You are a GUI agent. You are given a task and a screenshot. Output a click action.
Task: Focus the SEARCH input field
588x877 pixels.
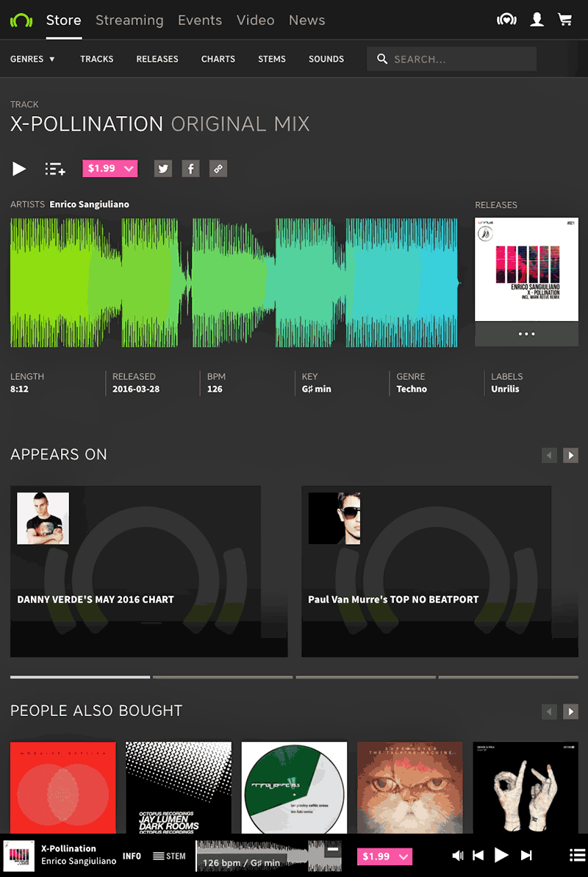[x=451, y=59]
